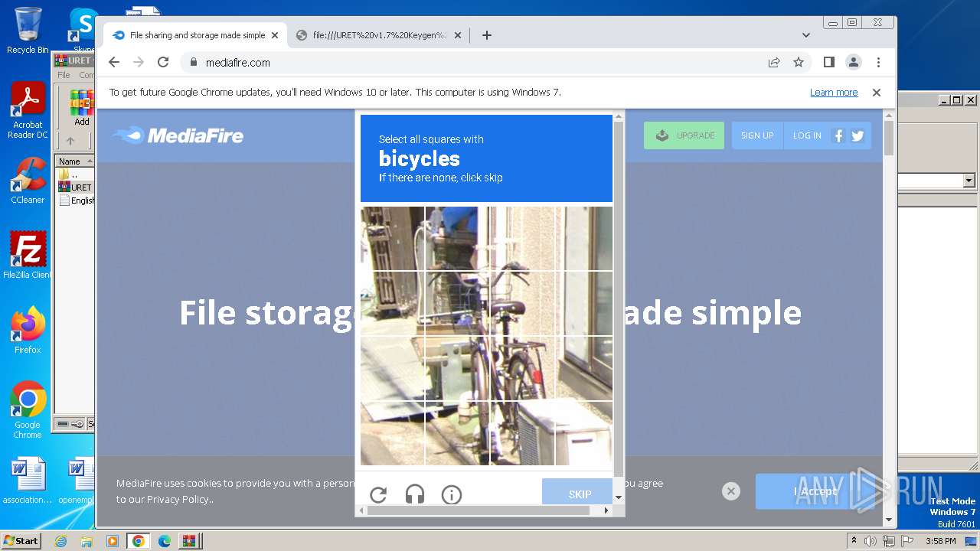The image size is (980, 551).
Task: Open Chrome profile avatar
Action: (853, 62)
